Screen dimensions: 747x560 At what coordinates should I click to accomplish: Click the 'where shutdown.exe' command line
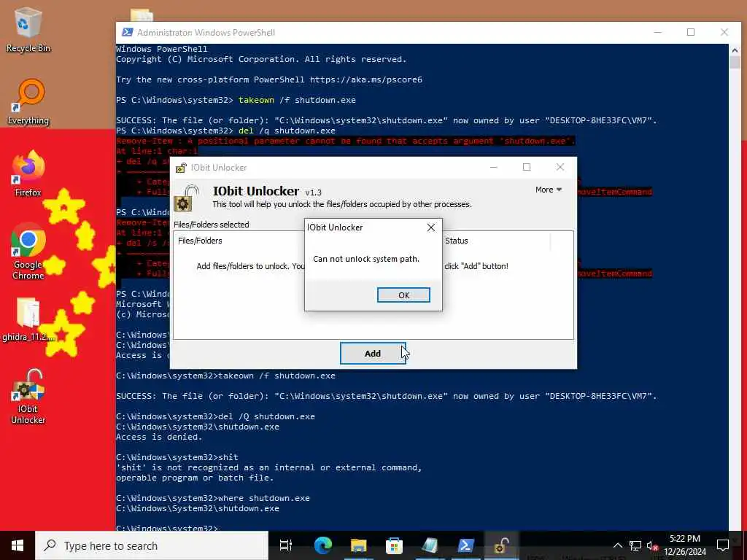coord(264,498)
